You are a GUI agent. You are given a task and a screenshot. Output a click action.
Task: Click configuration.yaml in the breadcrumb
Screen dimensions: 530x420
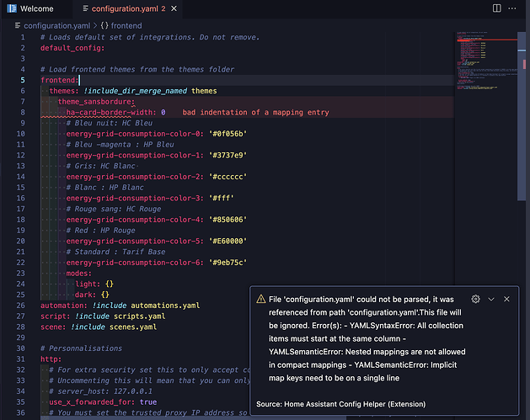56,25
